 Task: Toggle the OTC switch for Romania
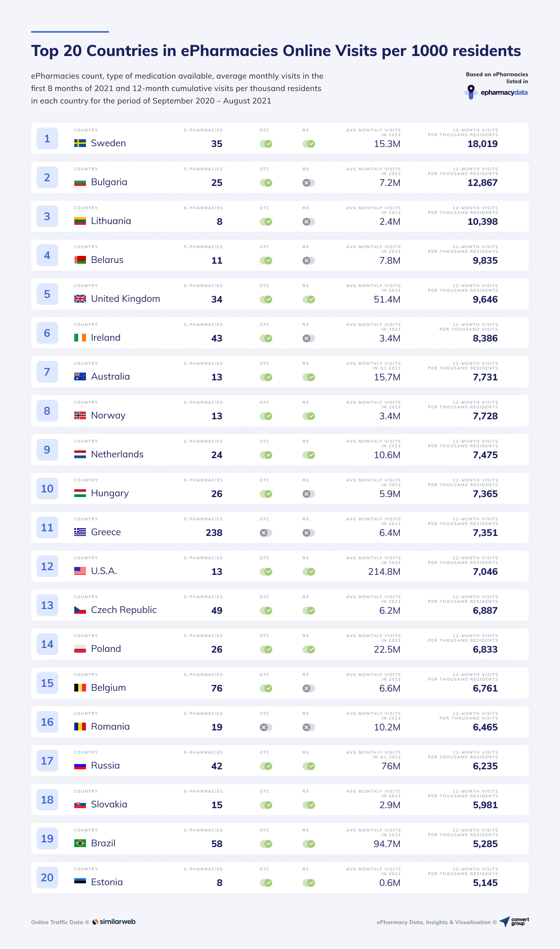tap(266, 727)
